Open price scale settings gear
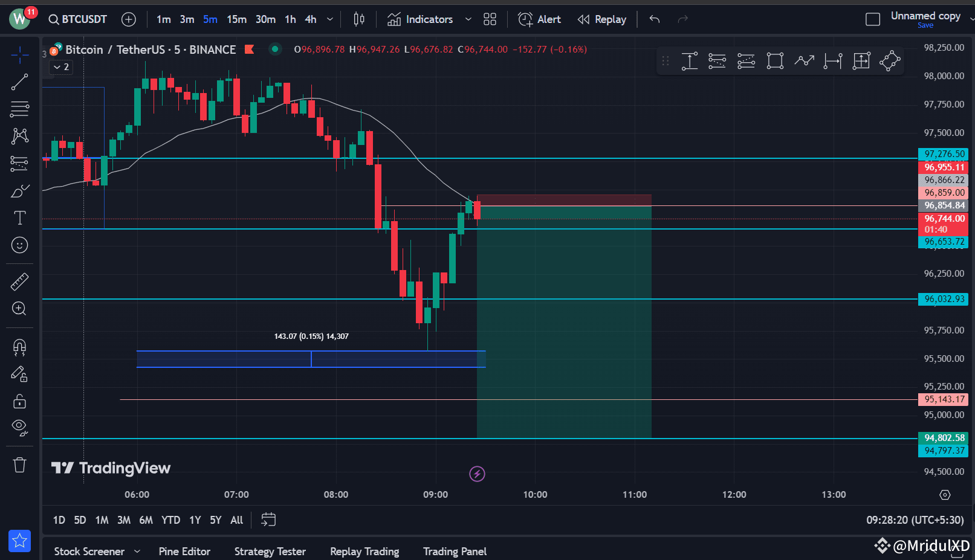This screenshot has height=560, width=975. pos(945,495)
